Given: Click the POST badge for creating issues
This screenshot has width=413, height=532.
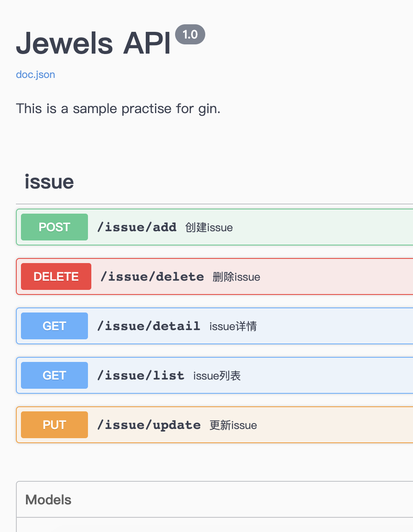Looking at the screenshot, I should pyautogui.click(x=54, y=227).
